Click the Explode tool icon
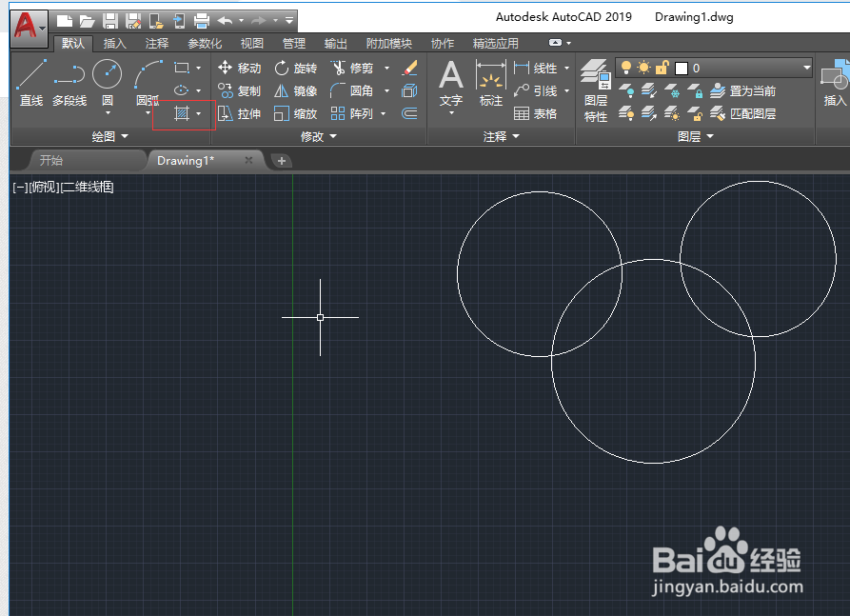The width and height of the screenshot is (850, 616). tap(410, 90)
